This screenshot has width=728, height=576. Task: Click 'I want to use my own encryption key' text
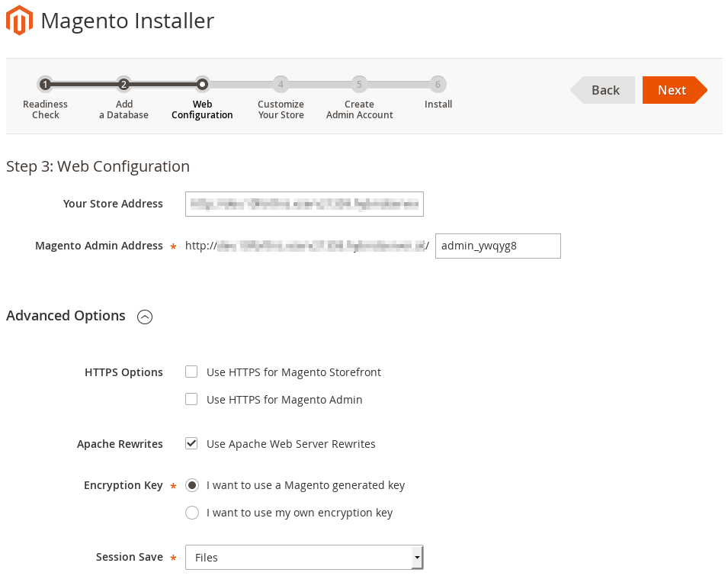pyautogui.click(x=300, y=513)
